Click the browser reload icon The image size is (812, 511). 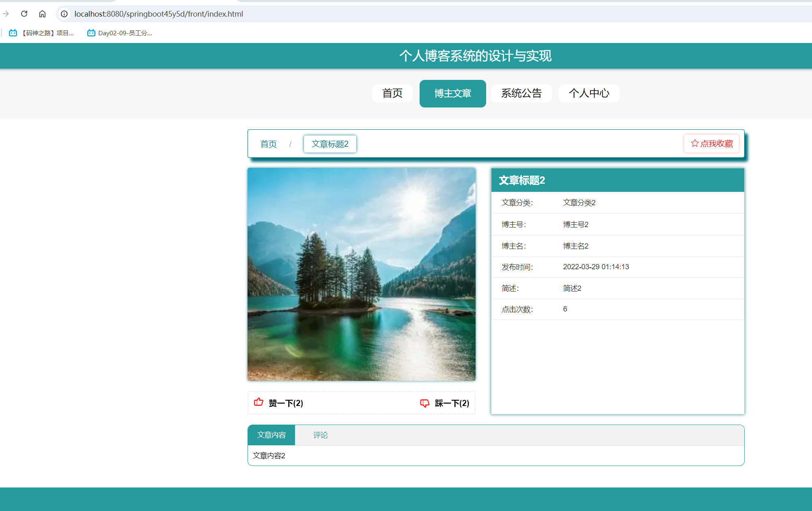[24, 14]
